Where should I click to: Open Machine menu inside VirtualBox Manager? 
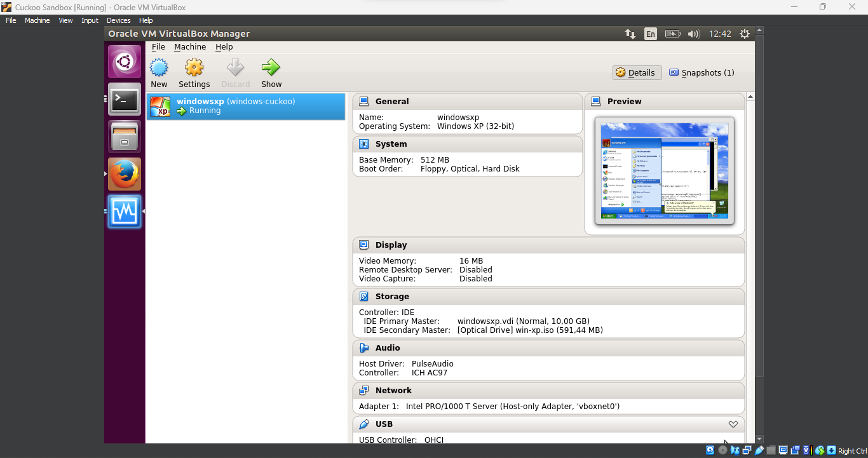190,47
